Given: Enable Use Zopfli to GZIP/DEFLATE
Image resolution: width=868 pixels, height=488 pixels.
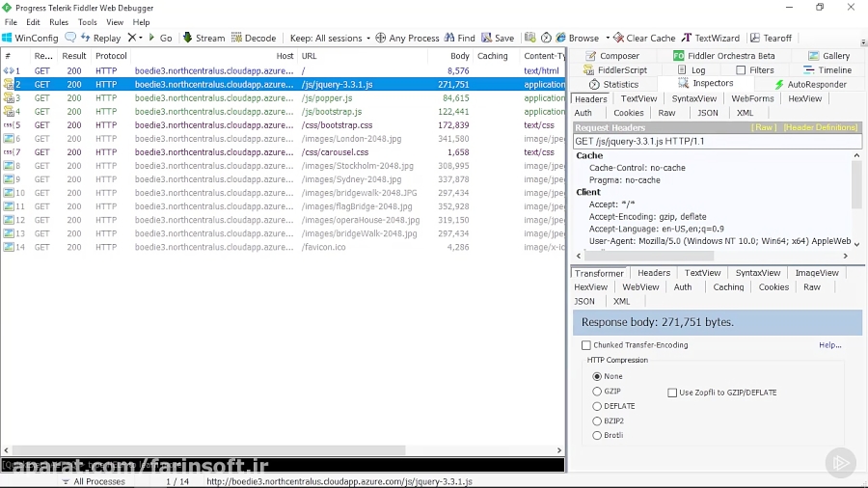Looking at the screenshot, I should tap(672, 393).
